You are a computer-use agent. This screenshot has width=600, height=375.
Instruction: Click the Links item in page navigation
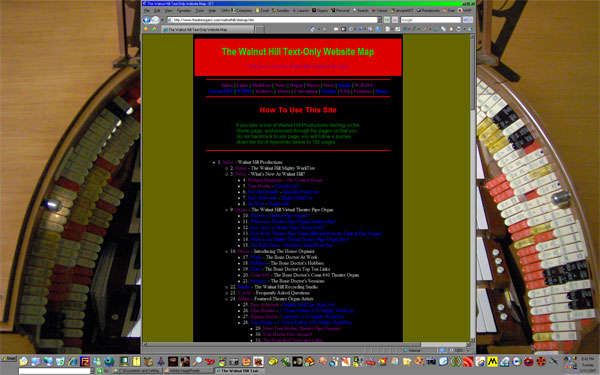click(x=242, y=85)
